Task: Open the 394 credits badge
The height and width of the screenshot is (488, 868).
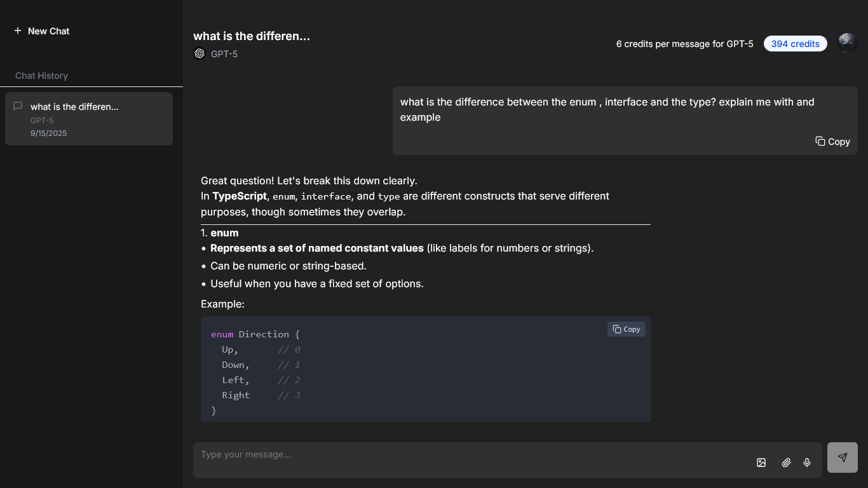Action: click(x=795, y=44)
